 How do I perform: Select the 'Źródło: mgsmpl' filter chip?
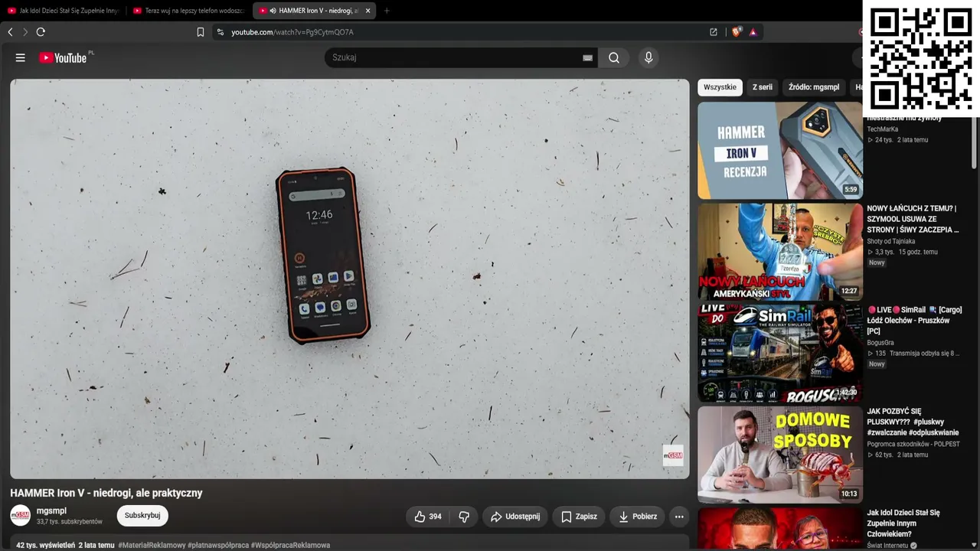click(x=814, y=87)
